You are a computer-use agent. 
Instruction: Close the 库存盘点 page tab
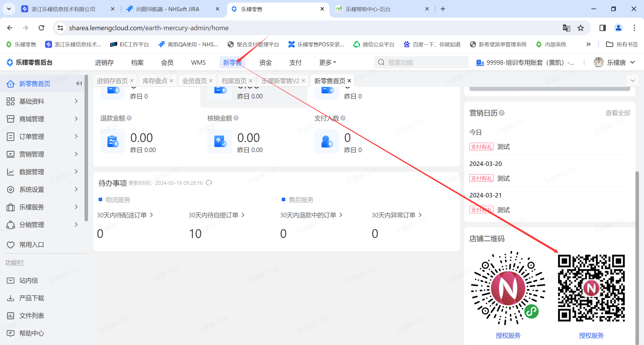[171, 81]
